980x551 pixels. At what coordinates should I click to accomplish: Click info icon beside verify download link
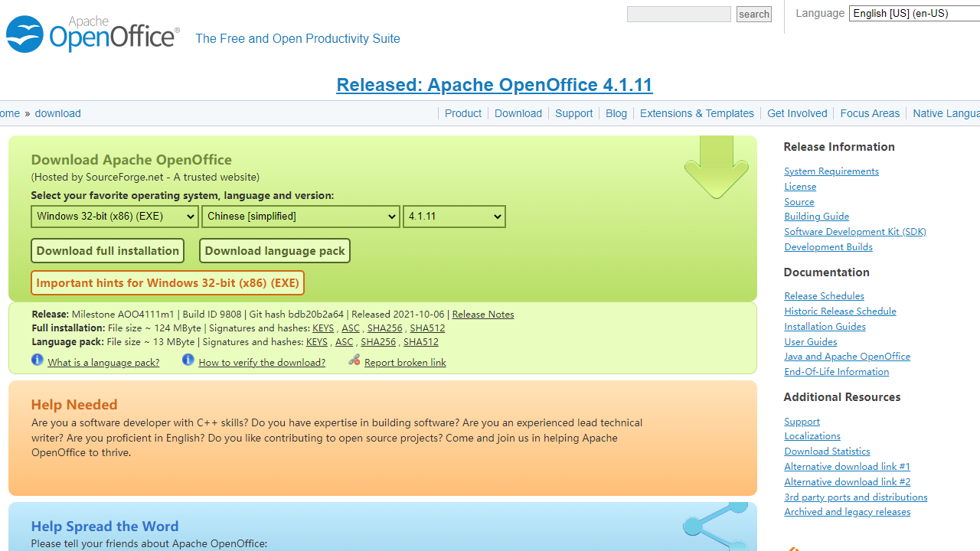tap(188, 360)
